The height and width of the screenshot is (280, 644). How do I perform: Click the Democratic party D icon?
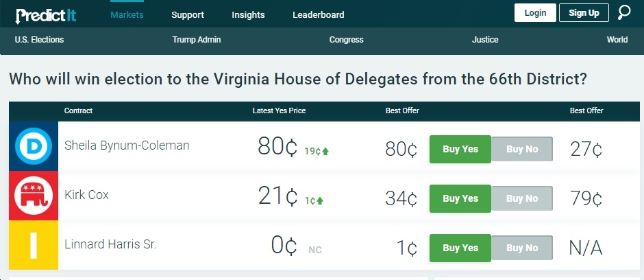point(34,146)
